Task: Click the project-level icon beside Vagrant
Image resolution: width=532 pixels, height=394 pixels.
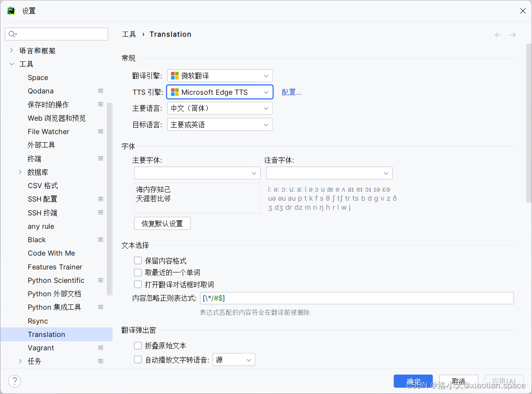Action: [100, 348]
